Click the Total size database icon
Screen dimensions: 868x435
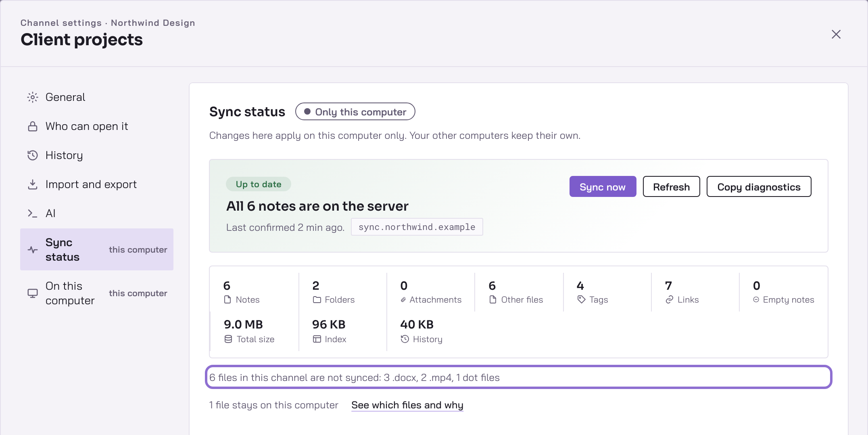228,339
